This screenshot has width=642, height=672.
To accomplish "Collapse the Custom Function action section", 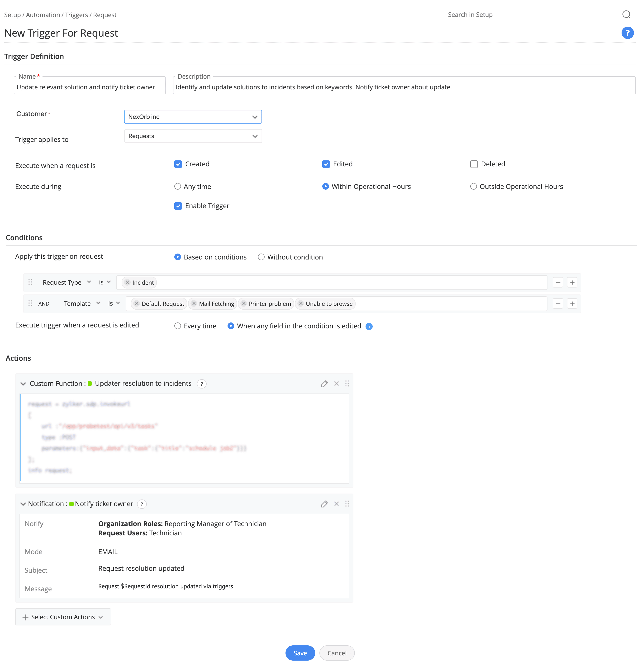I will tap(23, 384).
